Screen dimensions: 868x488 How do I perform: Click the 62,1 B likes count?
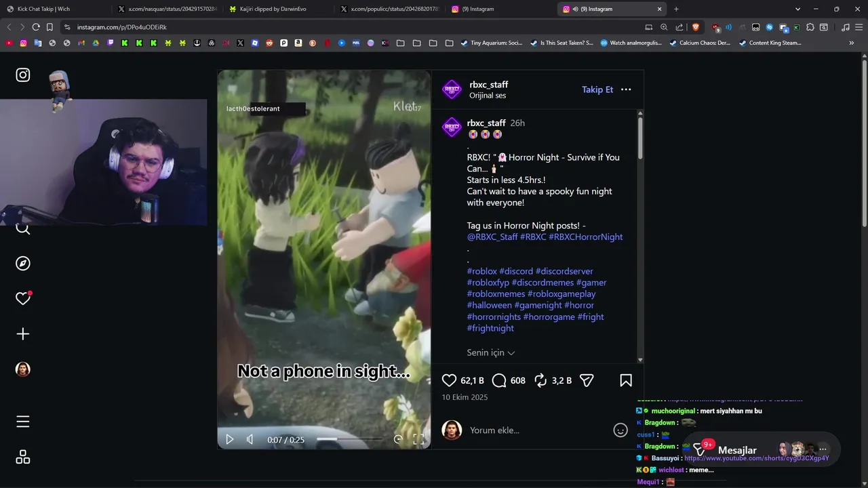pyautogui.click(x=472, y=380)
